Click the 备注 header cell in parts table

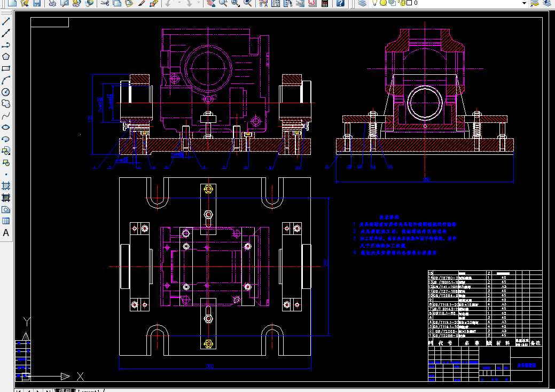click(535, 343)
